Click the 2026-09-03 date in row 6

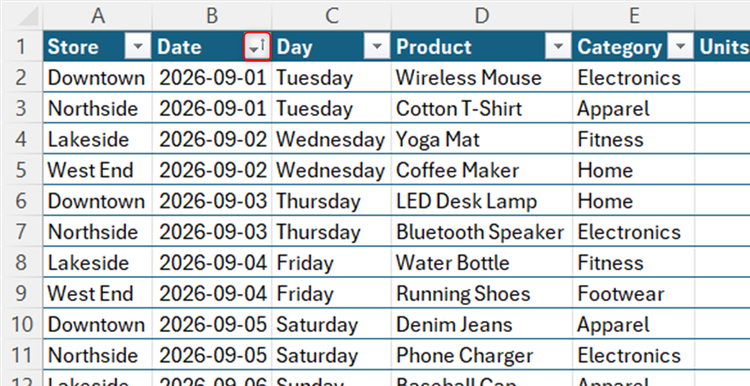[212, 201]
